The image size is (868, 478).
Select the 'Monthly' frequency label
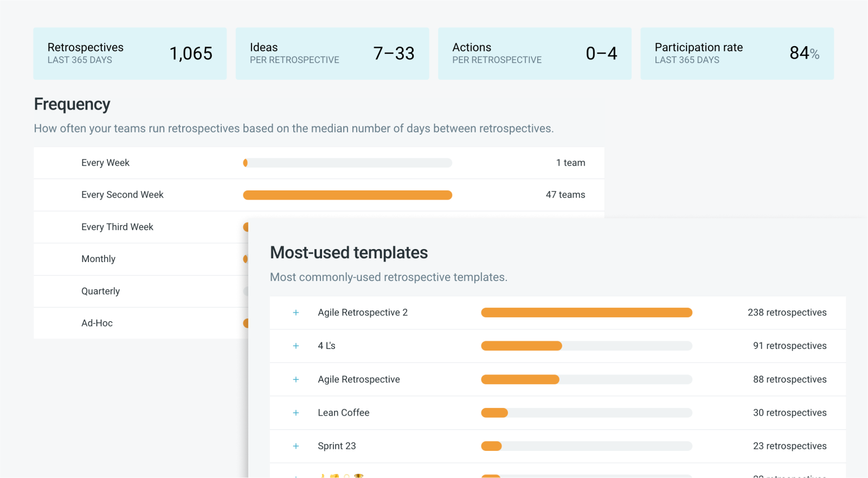[98, 259]
